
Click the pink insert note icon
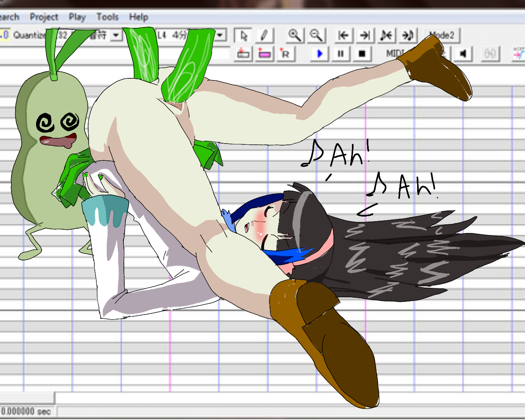[x=265, y=54]
